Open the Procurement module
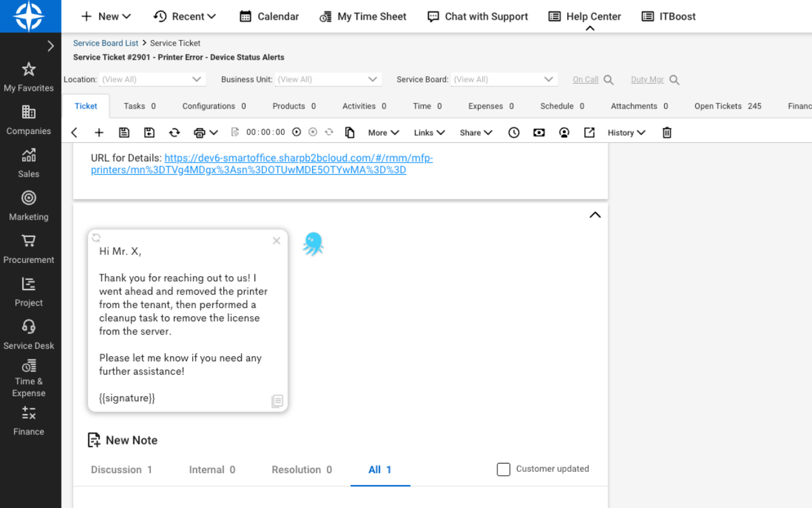Image resolution: width=812 pixels, height=508 pixels. coord(29,250)
